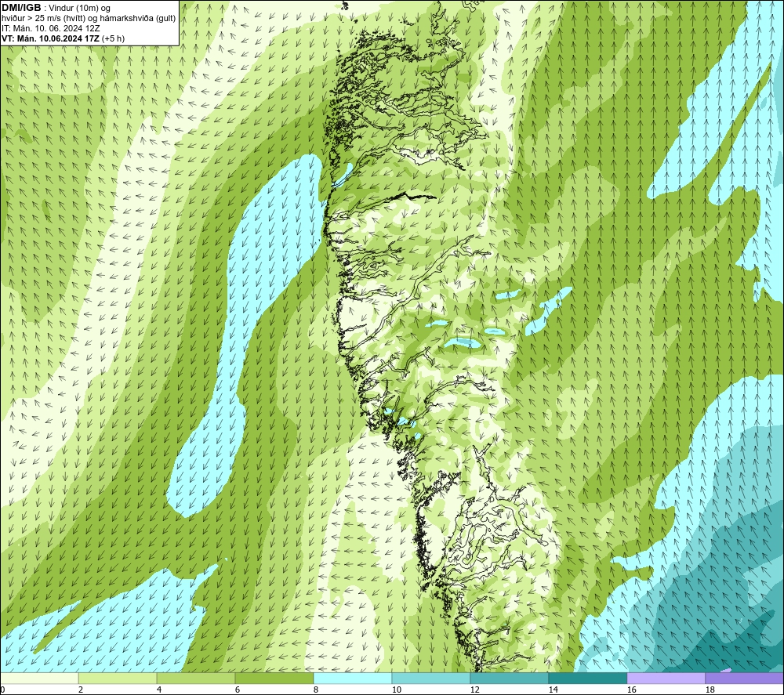Viewport: 784px width, 695px height.
Task: Click the 2–4 m/s light green swatch
Action: pyautogui.click(x=118, y=678)
